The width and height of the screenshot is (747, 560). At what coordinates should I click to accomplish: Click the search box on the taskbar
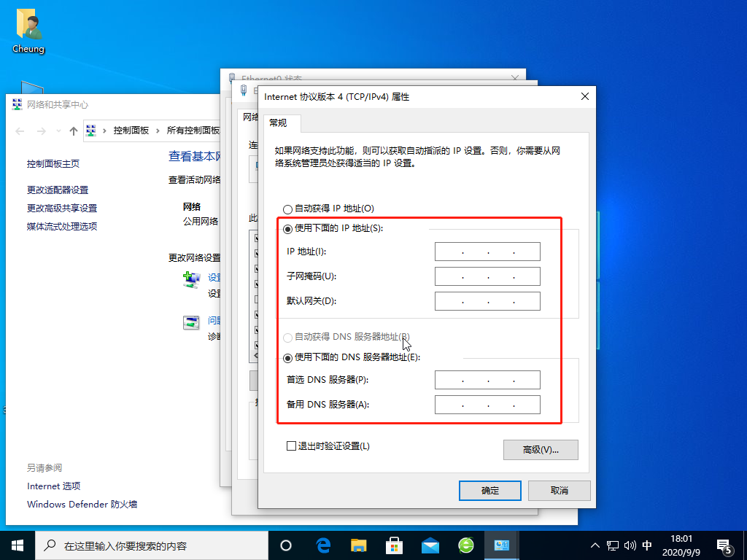click(x=152, y=545)
